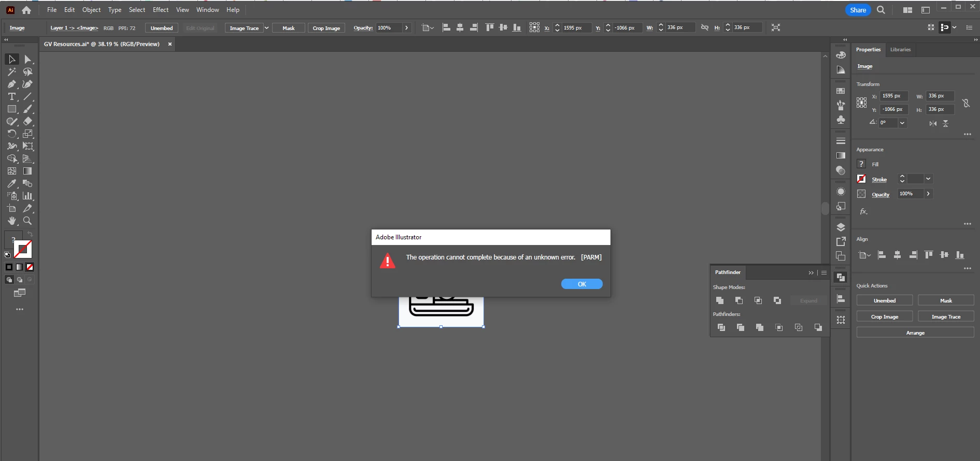This screenshot has width=980, height=461.
Task: Click the Fill swatch in Appearance
Action: [x=861, y=164]
